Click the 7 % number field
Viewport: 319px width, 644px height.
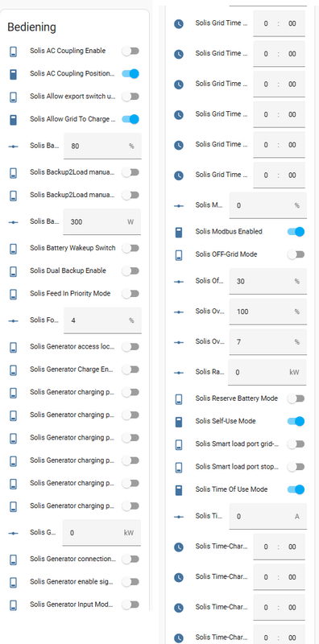coord(268,342)
